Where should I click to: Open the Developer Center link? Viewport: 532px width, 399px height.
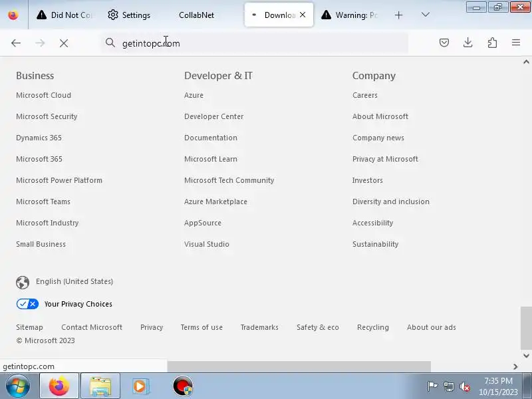click(213, 116)
